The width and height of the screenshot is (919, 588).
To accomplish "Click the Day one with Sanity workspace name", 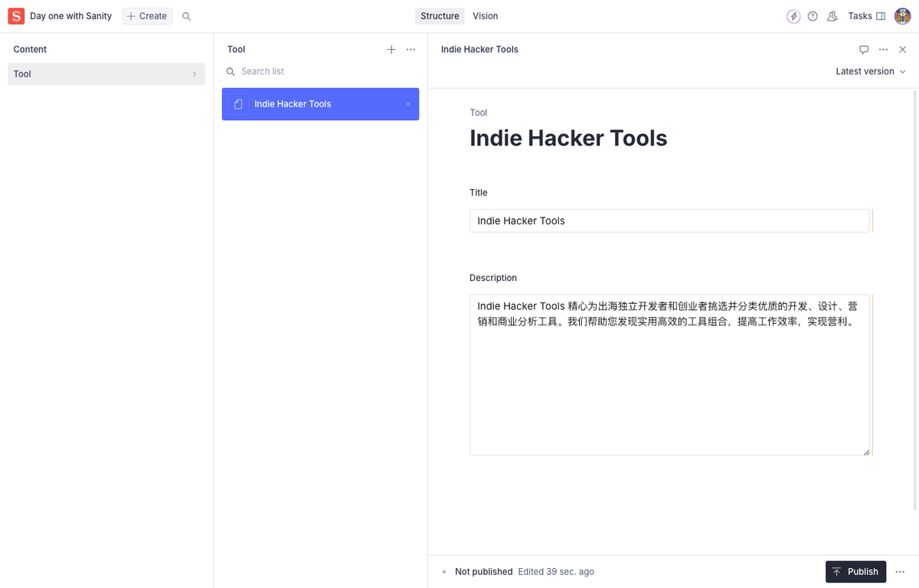I will (x=70, y=16).
